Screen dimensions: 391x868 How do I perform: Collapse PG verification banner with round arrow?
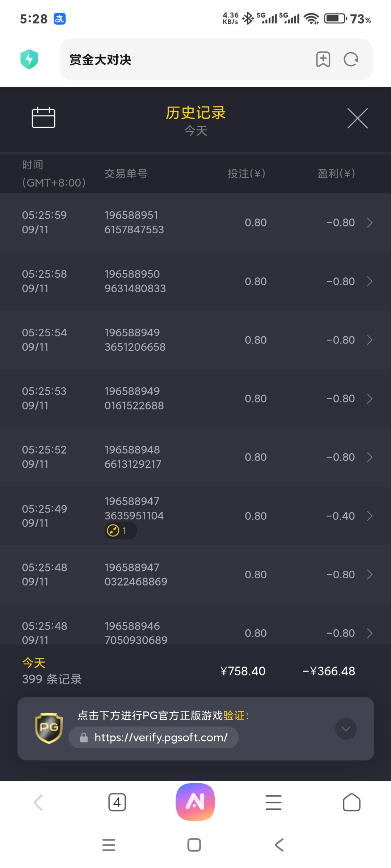tap(346, 729)
